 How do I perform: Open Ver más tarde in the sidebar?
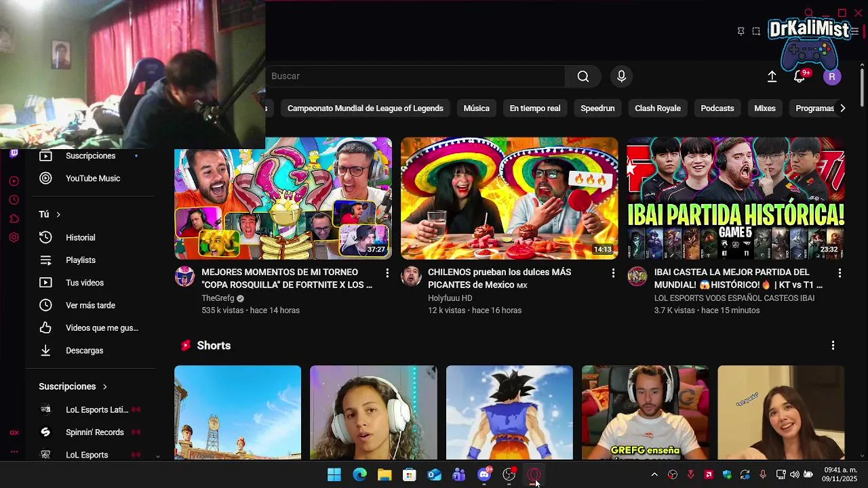[90, 305]
